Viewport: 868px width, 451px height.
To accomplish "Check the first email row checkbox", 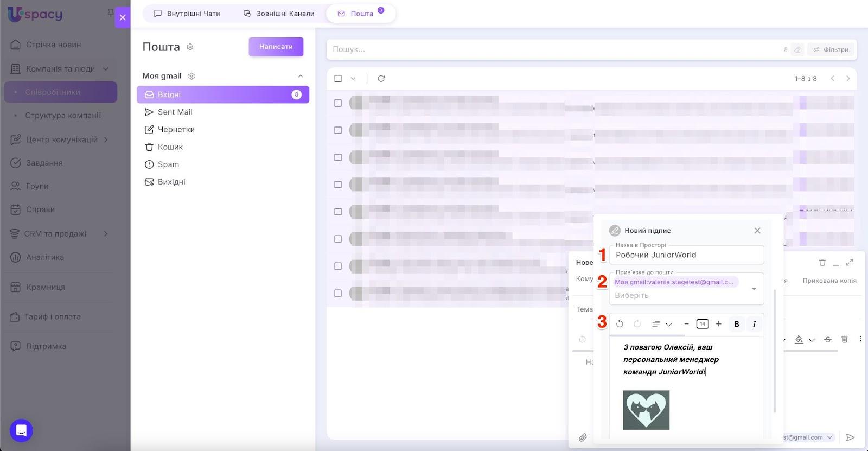I will (338, 103).
